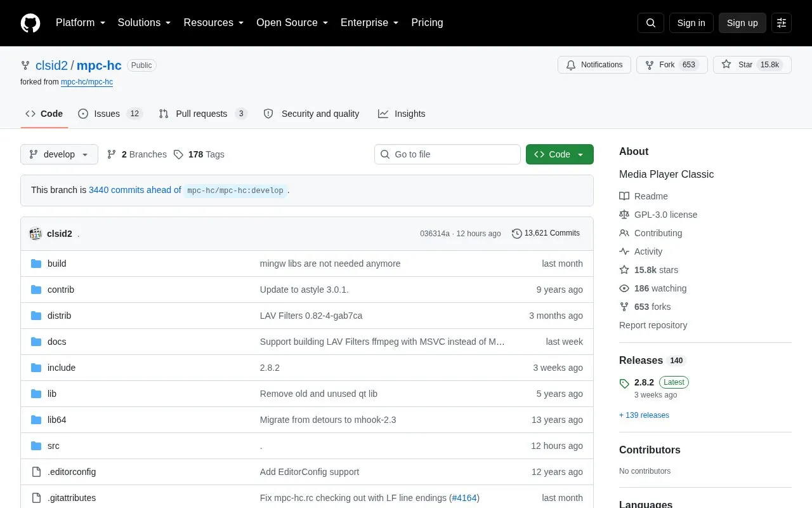
Task: Click the lib64 folder icon
Action: point(36,420)
